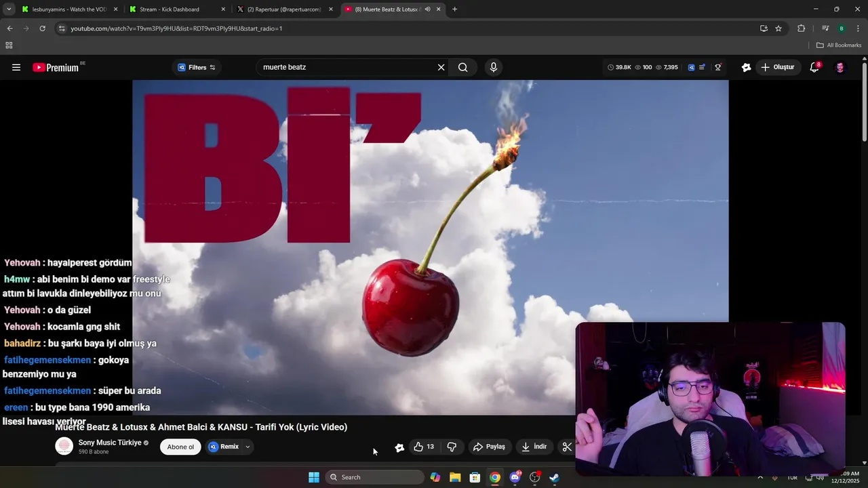The height and width of the screenshot is (488, 868).
Task: Open Discord from the taskbar
Action: click(515, 477)
